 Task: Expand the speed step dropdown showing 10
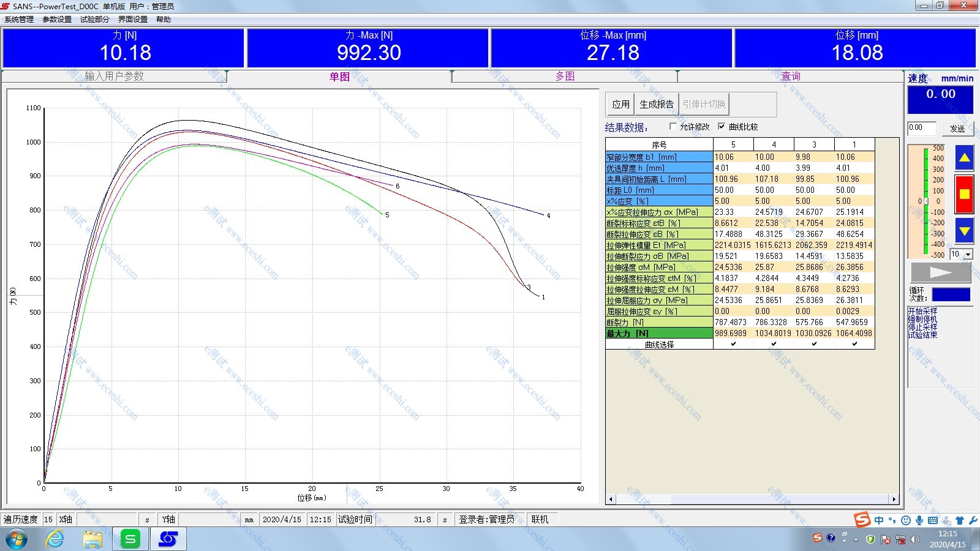(968, 254)
